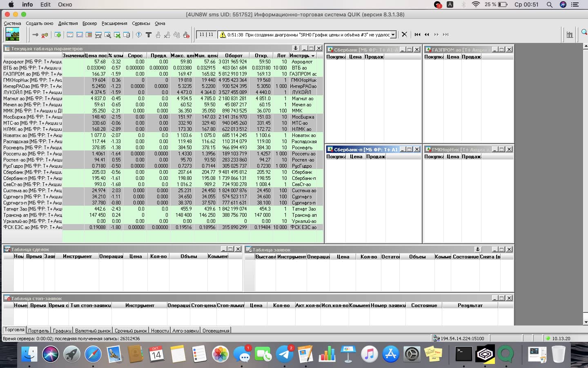Toggle the anchor pin of Текущая таблица параметров
This screenshot has height=368, width=588.
[x=296, y=48]
